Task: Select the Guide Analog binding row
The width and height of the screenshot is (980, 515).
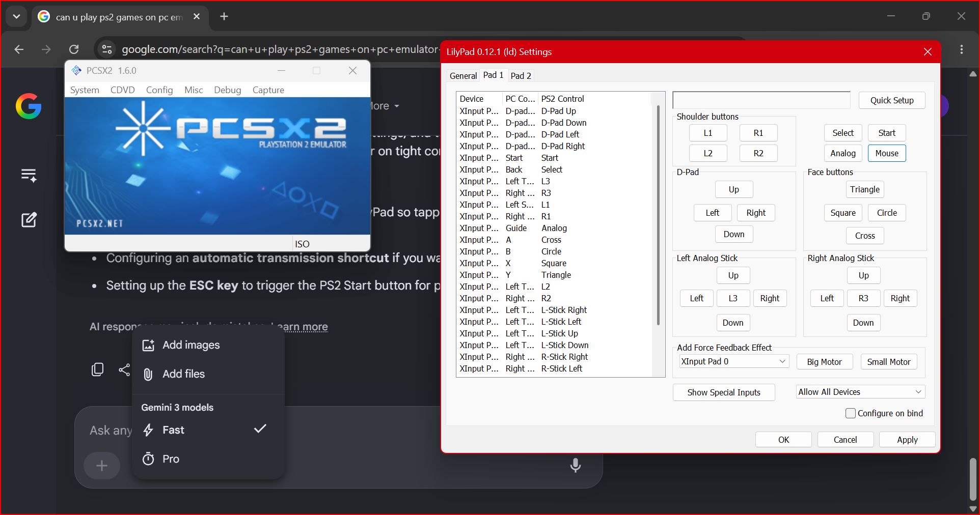Action: [554, 228]
